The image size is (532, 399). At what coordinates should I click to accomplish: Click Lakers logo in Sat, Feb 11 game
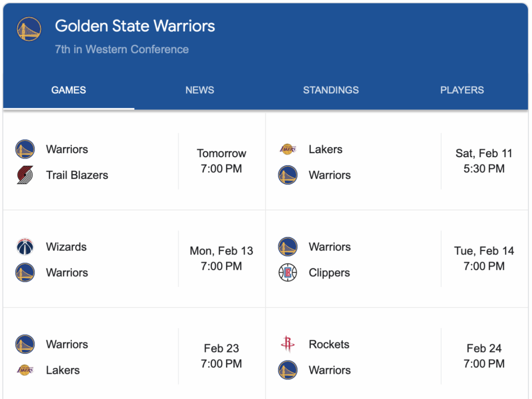pyautogui.click(x=288, y=149)
